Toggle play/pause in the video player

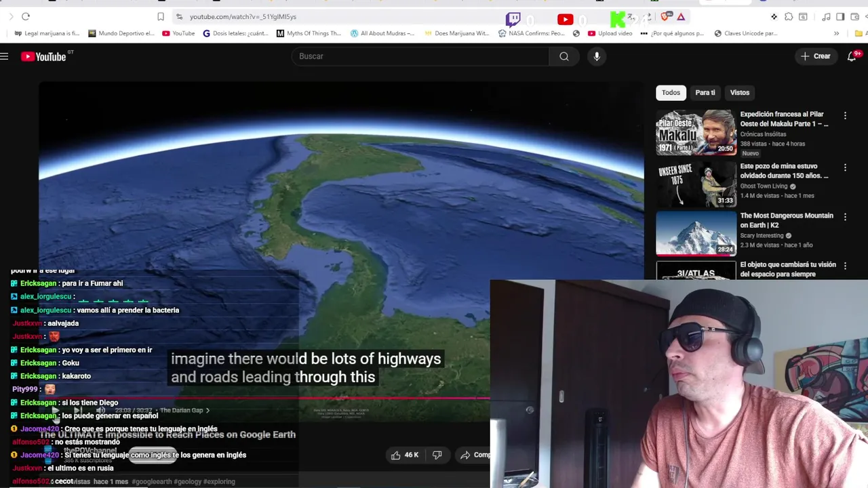click(x=56, y=411)
